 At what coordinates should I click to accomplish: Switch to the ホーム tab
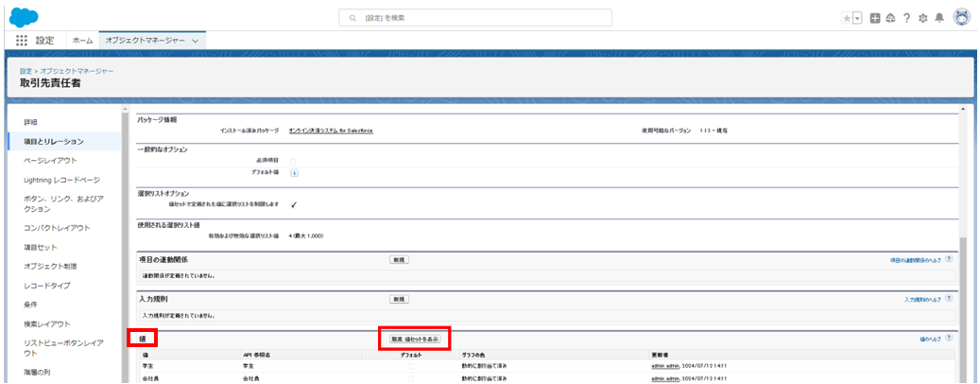pyautogui.click(x=83, y=41)
